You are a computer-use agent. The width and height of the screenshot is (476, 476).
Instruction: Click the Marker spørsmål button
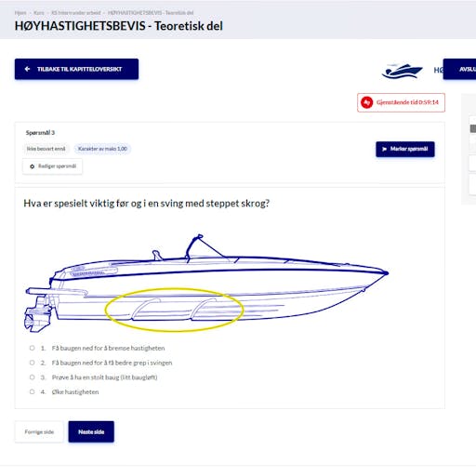405,149
